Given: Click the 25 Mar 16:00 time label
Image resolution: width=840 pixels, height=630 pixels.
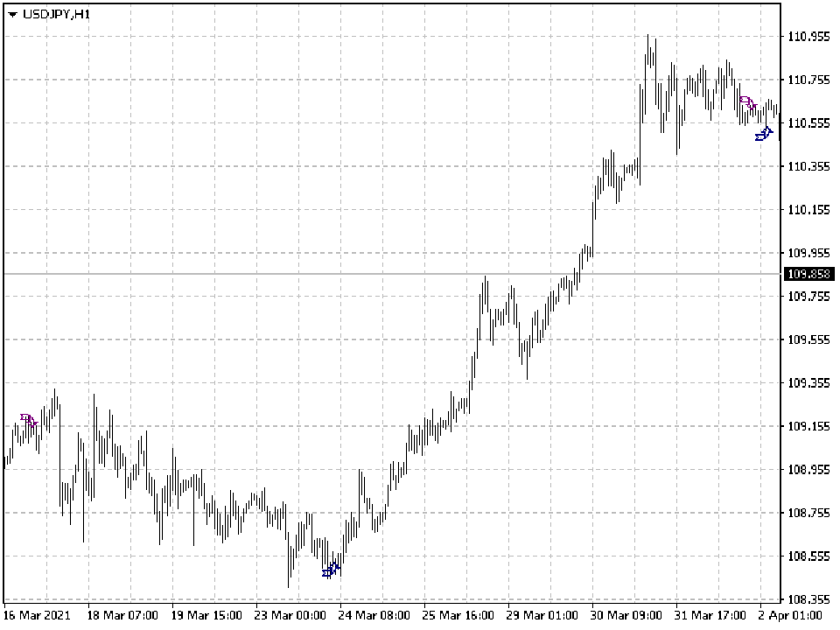Looking at the screenshot, I should click(458, 615).
